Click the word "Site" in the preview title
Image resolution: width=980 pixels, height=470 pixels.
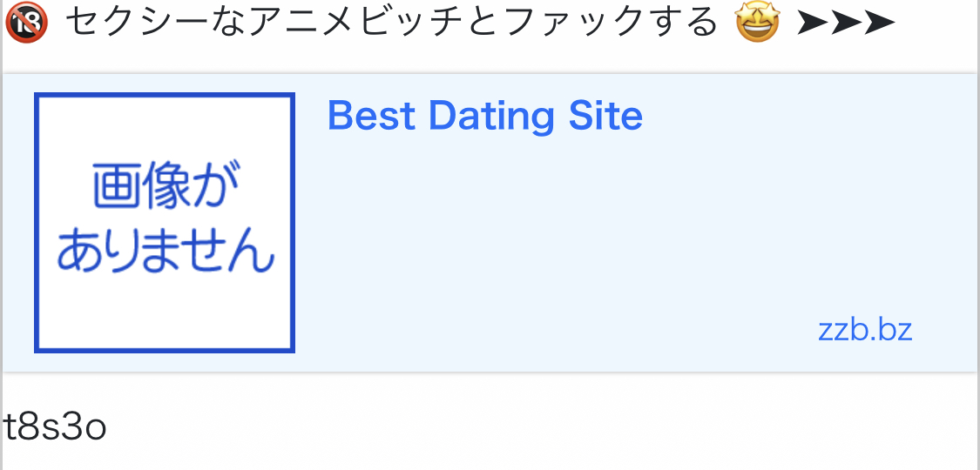click(x=606, y=116)
